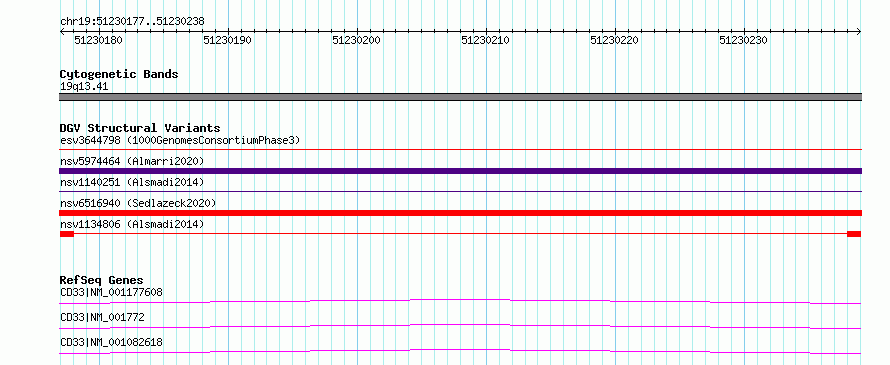Click the RefSeq Genes track title
Image resolution: width=890 pixels, height=365 pixels.
click(102, 280)
